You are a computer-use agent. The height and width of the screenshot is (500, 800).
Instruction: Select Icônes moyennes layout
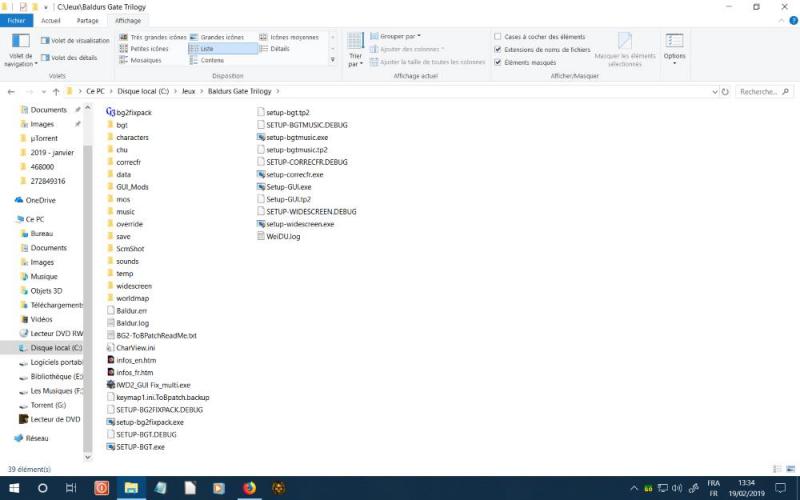tap(289, 37)
